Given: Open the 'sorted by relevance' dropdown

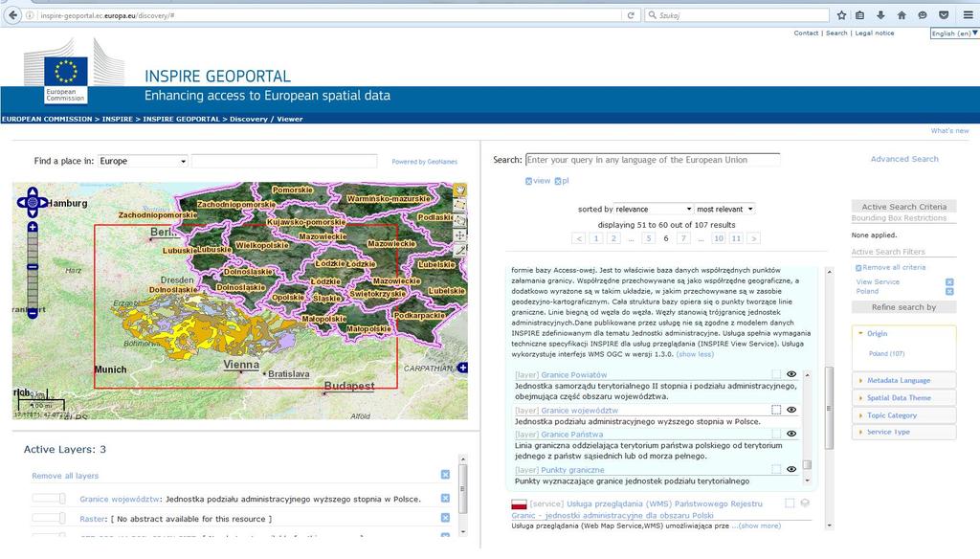Looking at the screenshot, I should coord(654,209).
